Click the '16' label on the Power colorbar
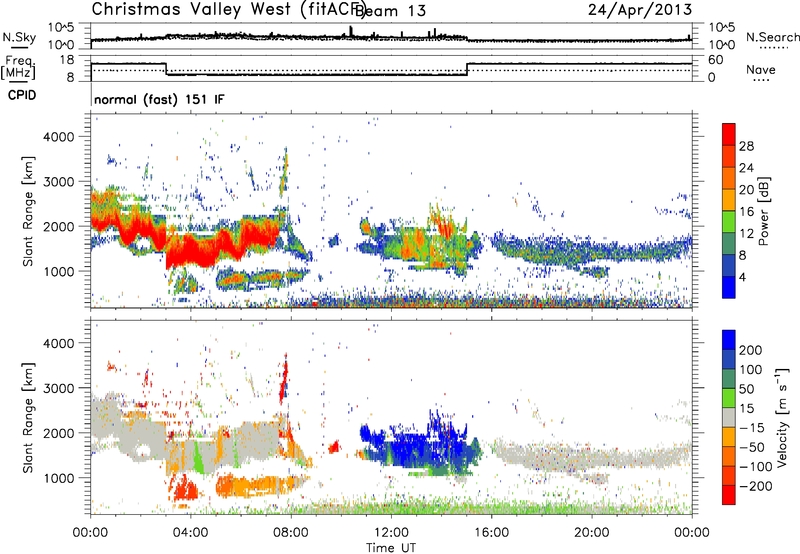 [x=746, y=212]
